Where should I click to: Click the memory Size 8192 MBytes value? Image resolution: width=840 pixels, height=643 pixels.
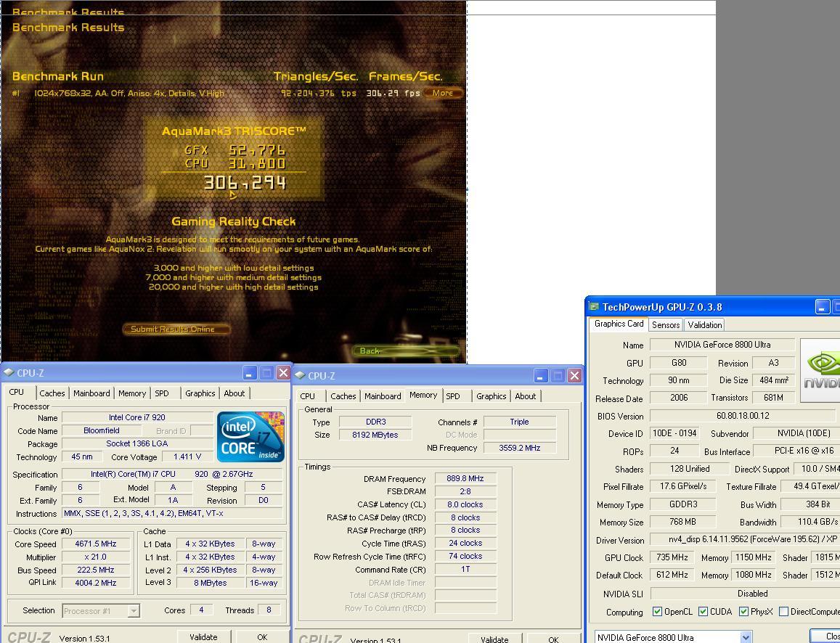tap(375, 435)
